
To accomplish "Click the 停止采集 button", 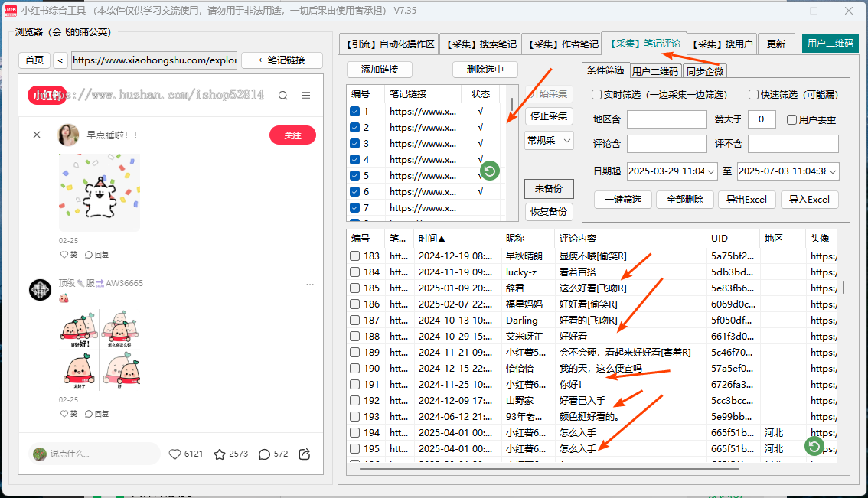I will (x=549, y=116).
